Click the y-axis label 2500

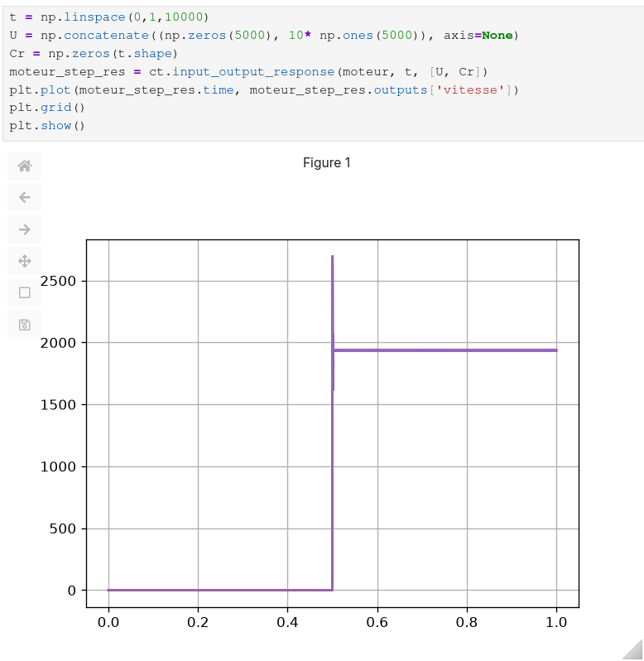[x=59, y=281]
